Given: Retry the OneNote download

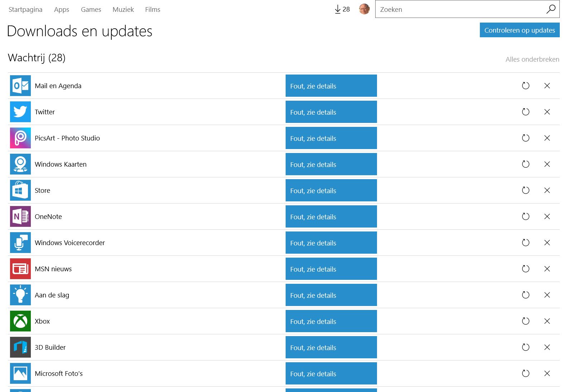Looking at the screenshot, I should coord(526,216).
